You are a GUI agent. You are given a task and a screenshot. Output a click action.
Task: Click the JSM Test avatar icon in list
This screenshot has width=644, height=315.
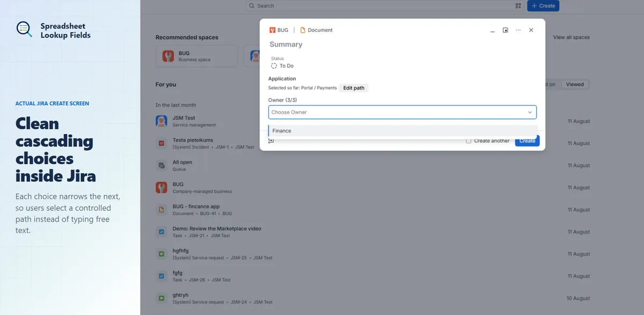tap(162, 121)
